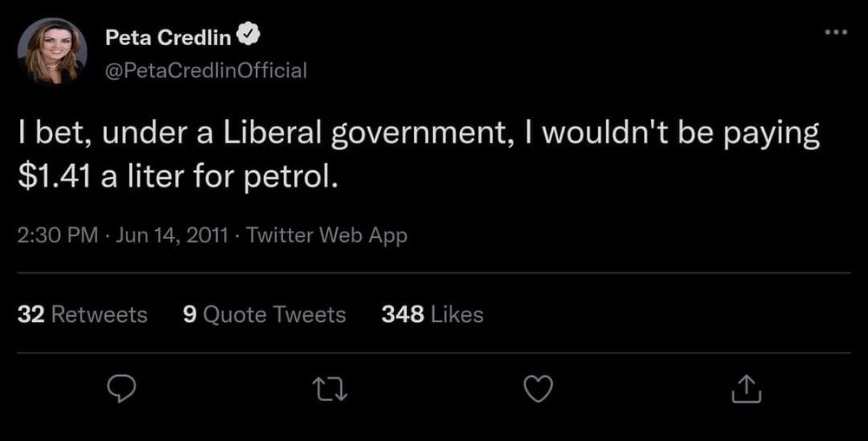Open Peta Credlin's profile picture

click(52, 52)
